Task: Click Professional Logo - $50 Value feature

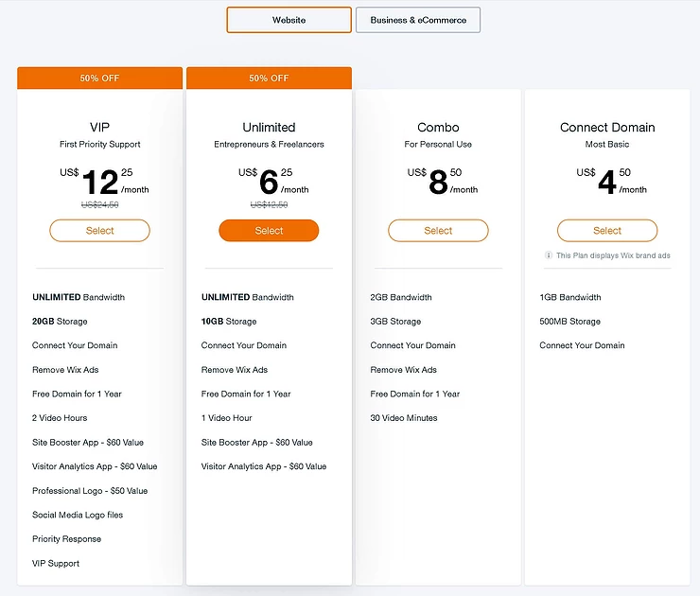Action: (x=90, y=491)
